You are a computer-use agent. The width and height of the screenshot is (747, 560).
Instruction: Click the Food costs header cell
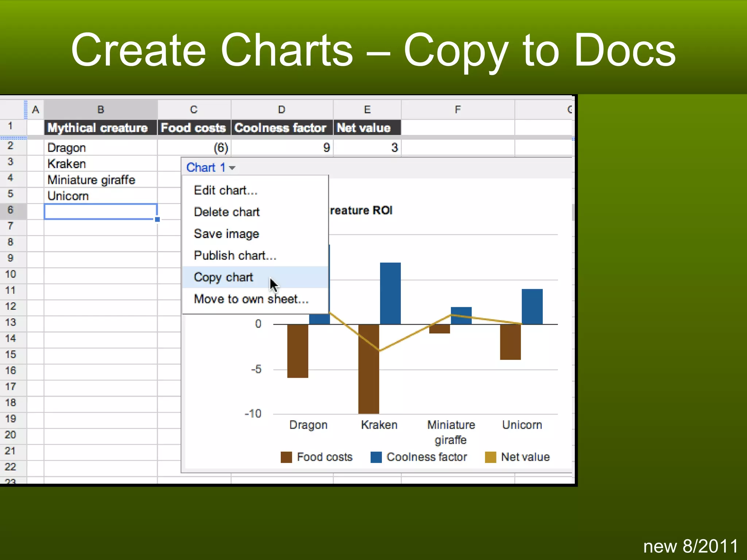194,128
